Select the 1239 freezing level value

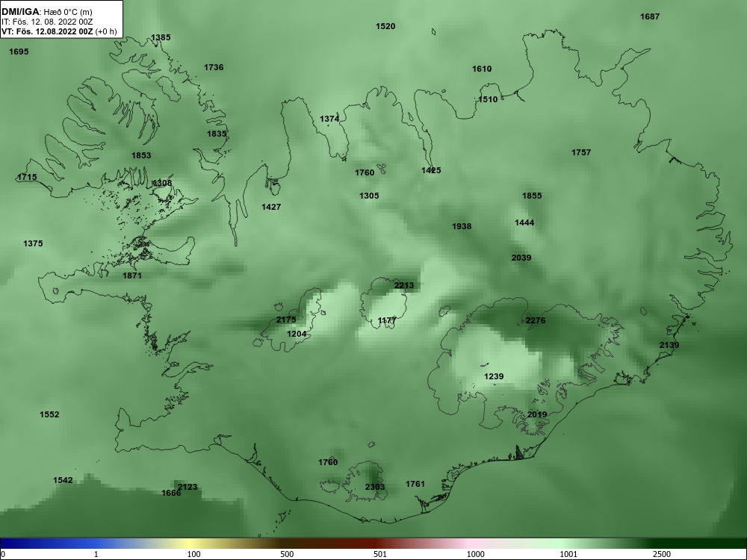(494, 376)
